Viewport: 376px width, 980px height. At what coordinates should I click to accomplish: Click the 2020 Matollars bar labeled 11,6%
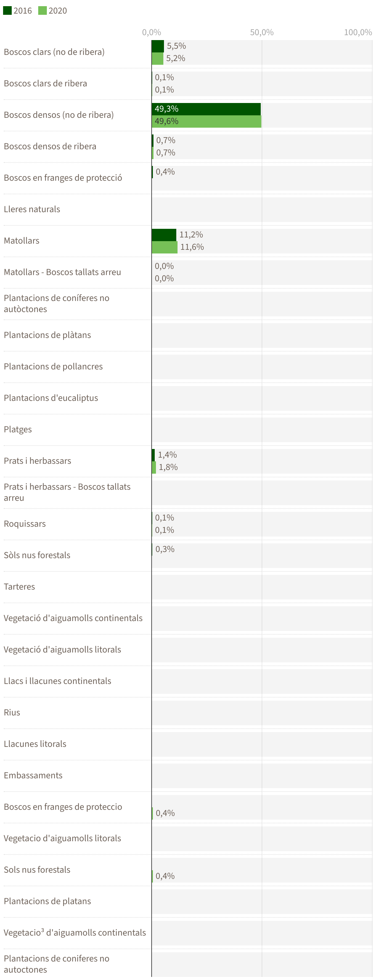(x=164, y=247)
